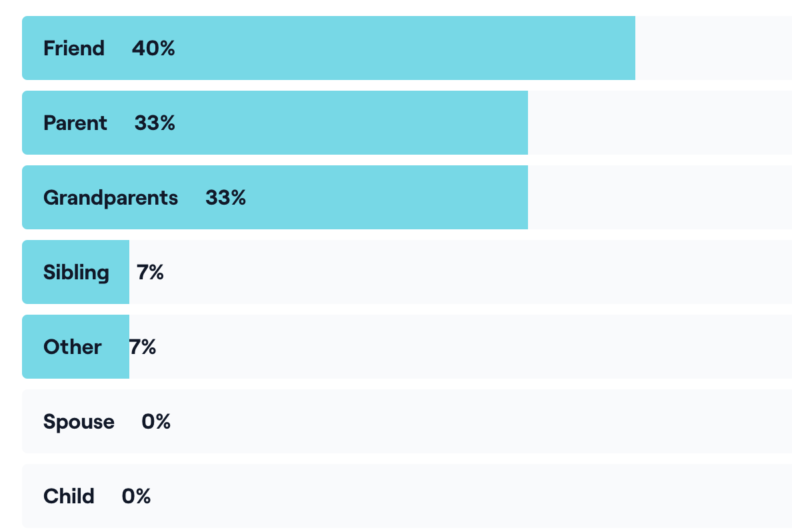Select the 40% value on Friend bar
Image resolution: width=792 pixels, height=532 pixels.
(x=153, y=48)
